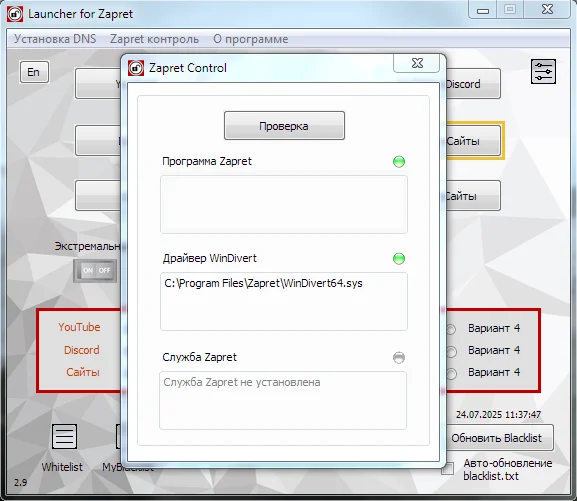
Task: Enable the Авто-обновление blacklist.txt checkbox
Action: (x=447, y=469)
